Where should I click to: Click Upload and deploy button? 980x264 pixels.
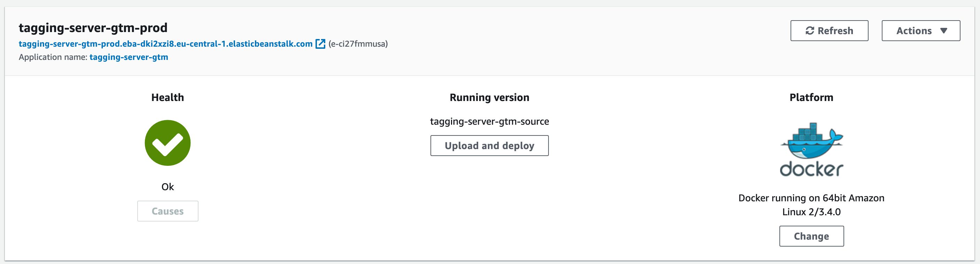click(x=490, y=146)
